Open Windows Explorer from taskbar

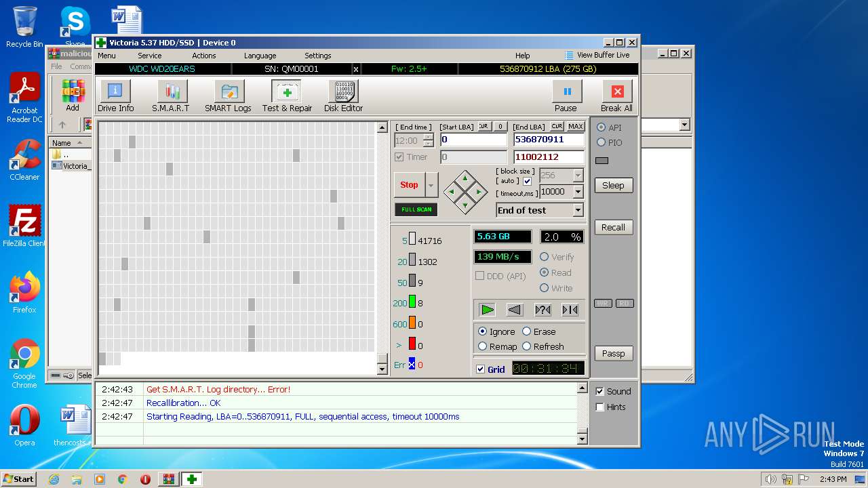pyautogui.click(x=77, y=479)
